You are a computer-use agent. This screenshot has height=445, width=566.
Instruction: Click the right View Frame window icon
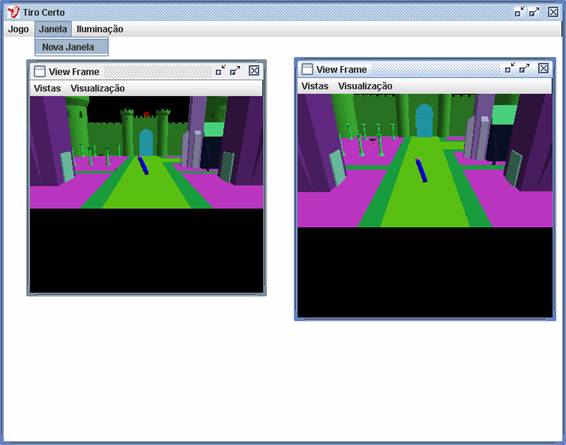coord(307,69)
